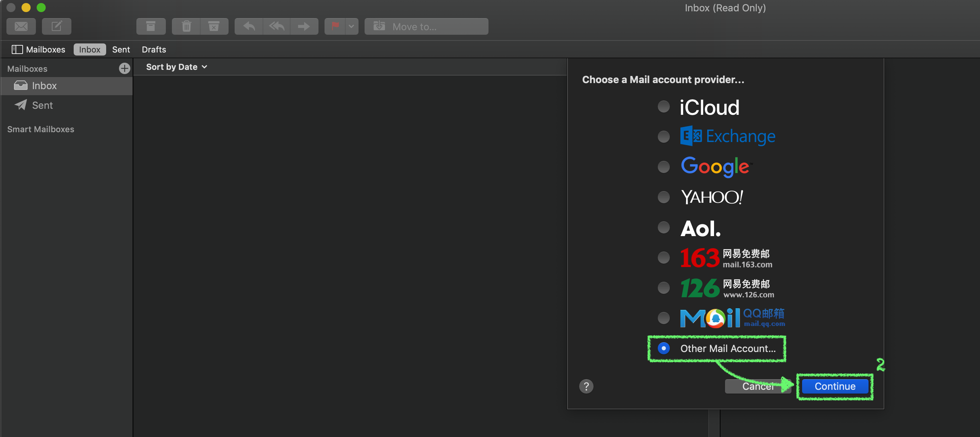Click the Compose new message icon
Viewport: 980px width, 437px height.
click(x=56, y=26)
